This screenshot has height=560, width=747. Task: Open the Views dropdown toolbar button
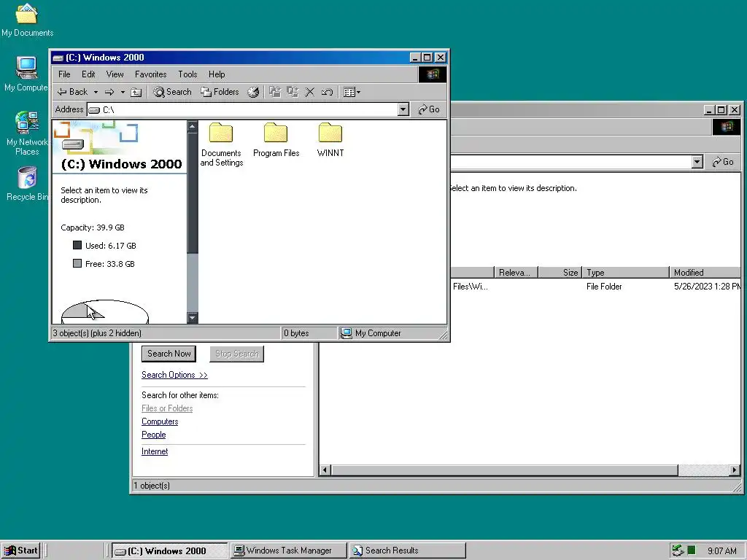[x=352, y=92]
